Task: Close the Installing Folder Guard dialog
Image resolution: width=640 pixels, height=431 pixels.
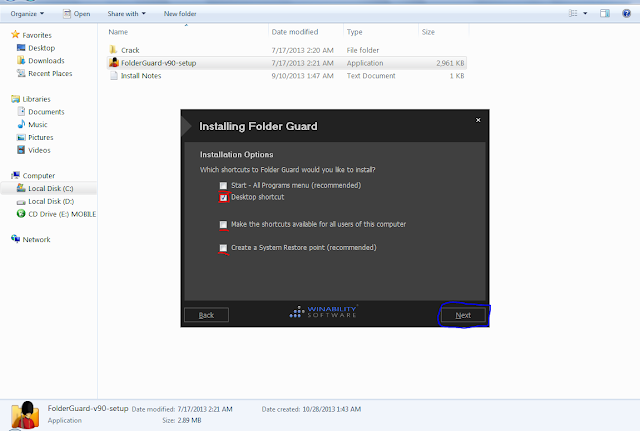Action: pos(478,120)
